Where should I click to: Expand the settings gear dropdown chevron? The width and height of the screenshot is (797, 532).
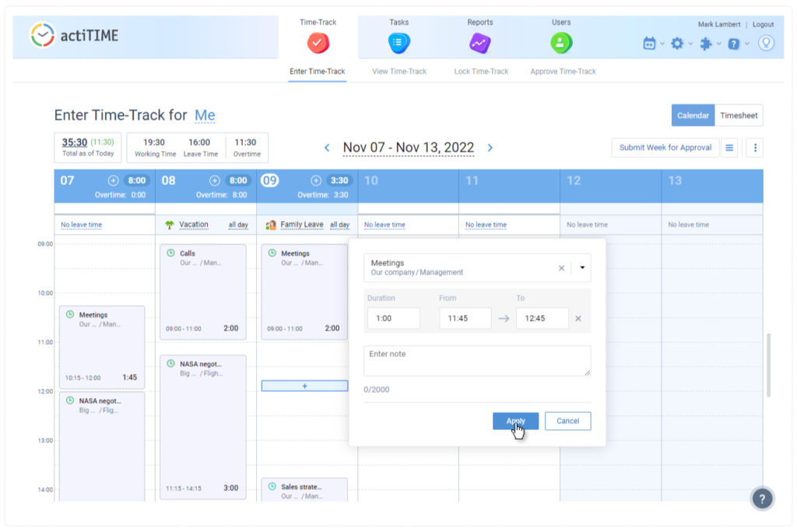pos(689,44)
